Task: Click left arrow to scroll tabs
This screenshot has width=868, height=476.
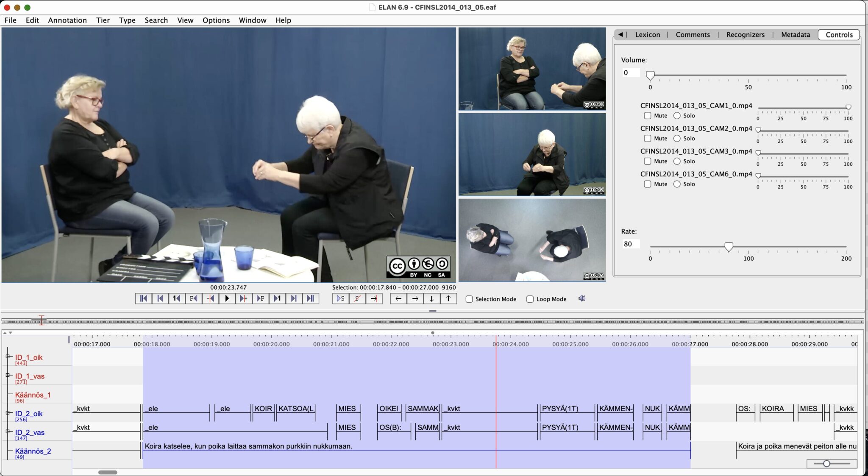Action: tap(620, 35)
